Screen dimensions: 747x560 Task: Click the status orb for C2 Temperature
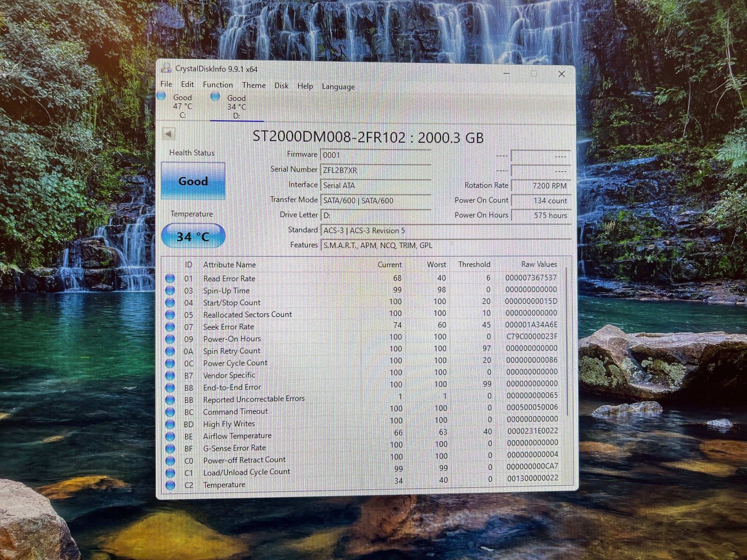[170, 485]
